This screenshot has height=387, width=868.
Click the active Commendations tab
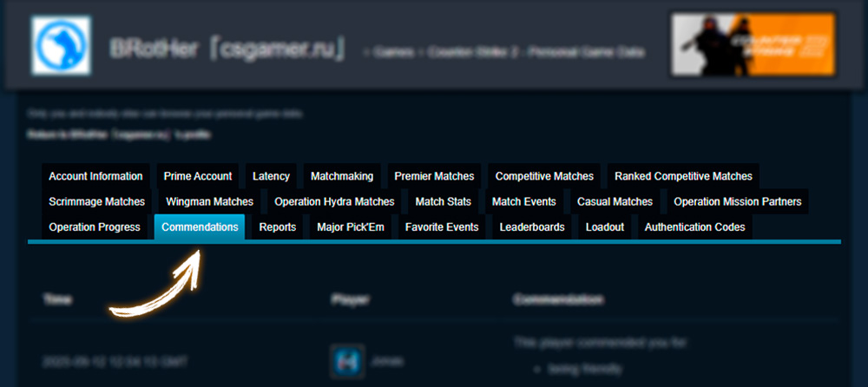(200, 227)
